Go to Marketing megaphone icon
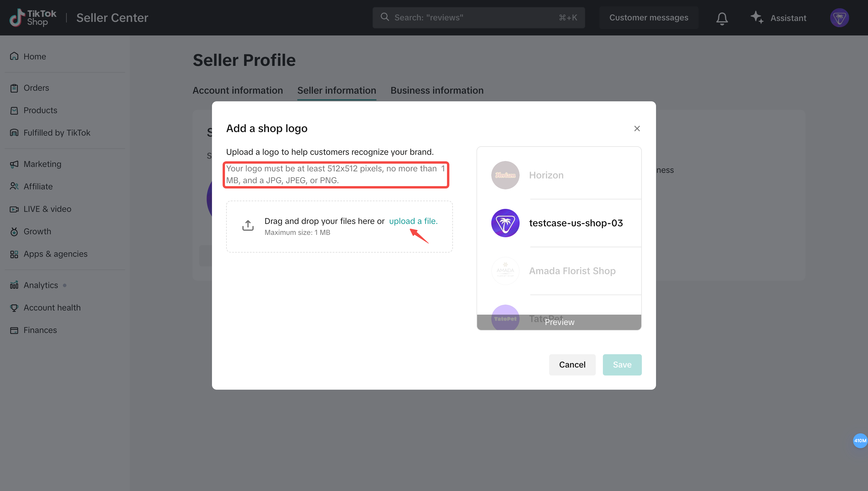 click(14, 164)
